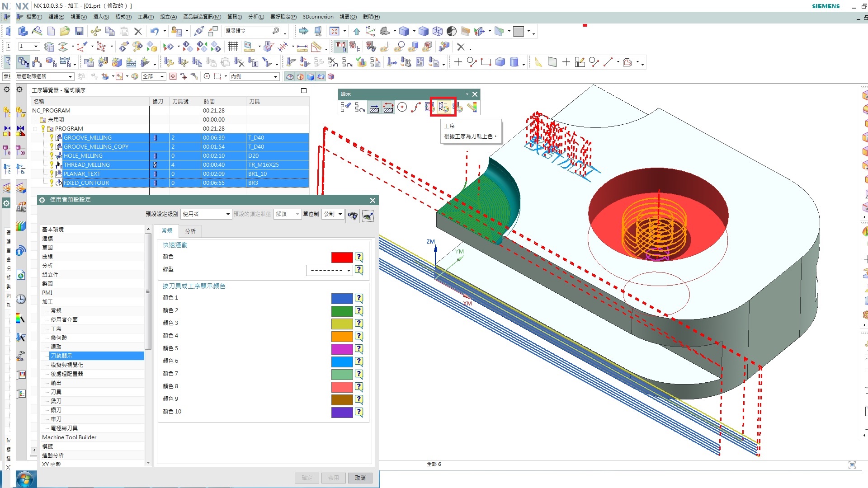
Task: Select 模擬與視覺化 in the preferences tree
Action: pos(66,365)
